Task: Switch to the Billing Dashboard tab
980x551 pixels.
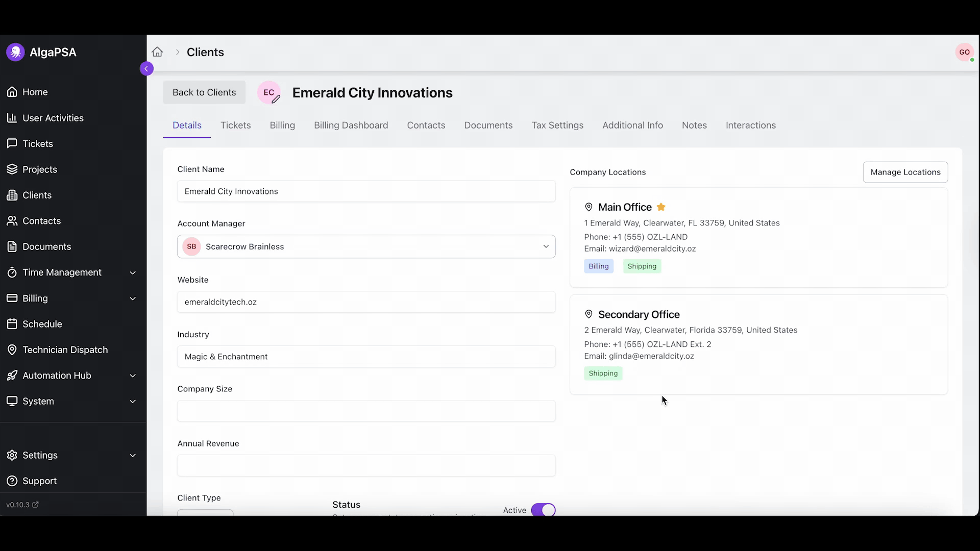Action: pyautogui.click(x=351, y=126)
